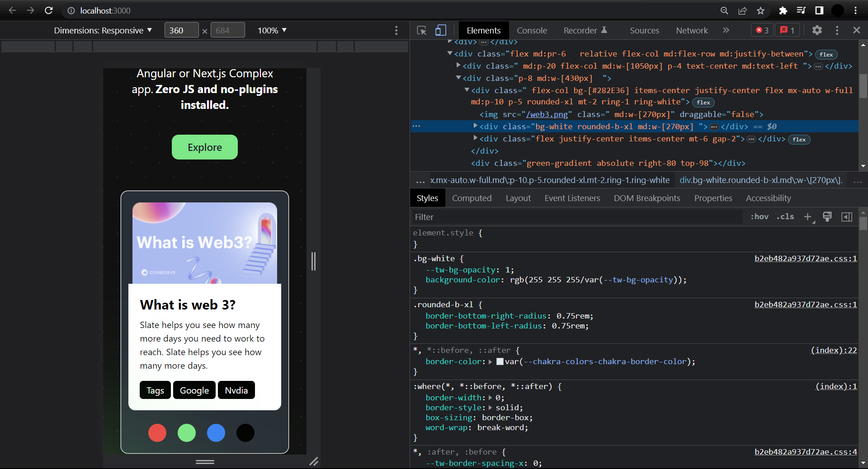This screenshot has width=868, height=469.
Task: Open the rendering emulations media icon
Action: tap(827, 217)
